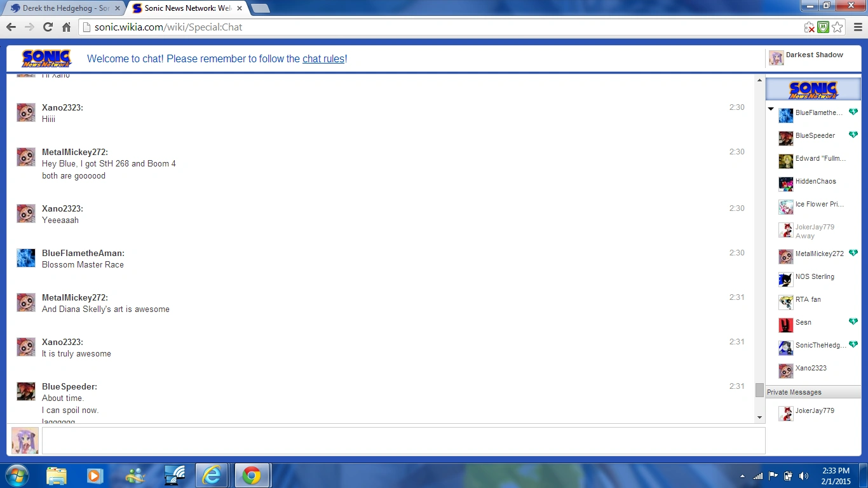The height and width of the screenshot is (488, 868).
Task: Open the Chrome hamburger menu
Action: (857, 27)
